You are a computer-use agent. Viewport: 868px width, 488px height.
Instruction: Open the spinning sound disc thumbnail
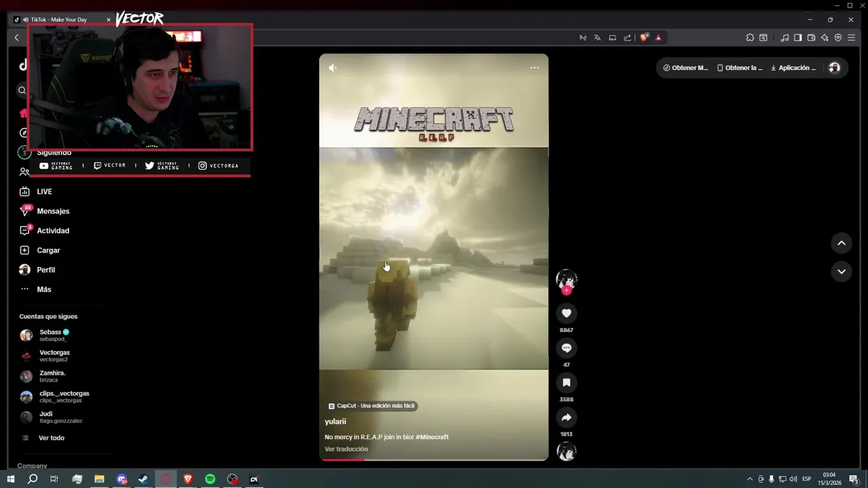[566, 451]
